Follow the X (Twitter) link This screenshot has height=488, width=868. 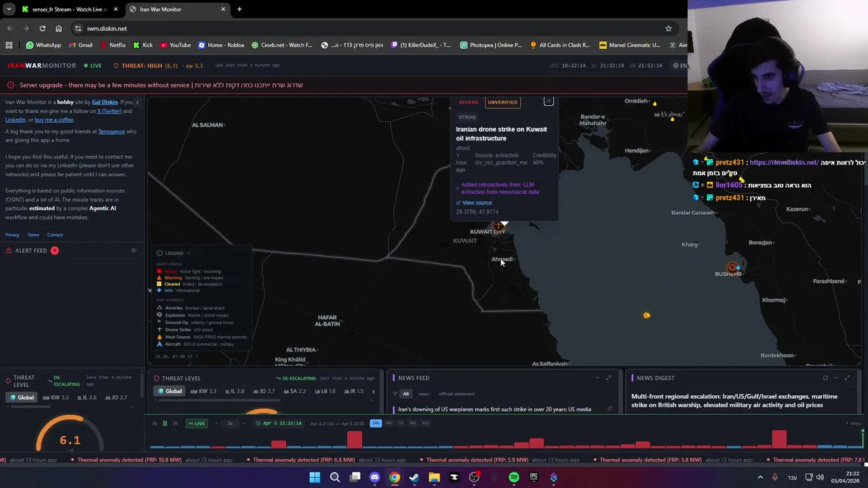point(109,111)
